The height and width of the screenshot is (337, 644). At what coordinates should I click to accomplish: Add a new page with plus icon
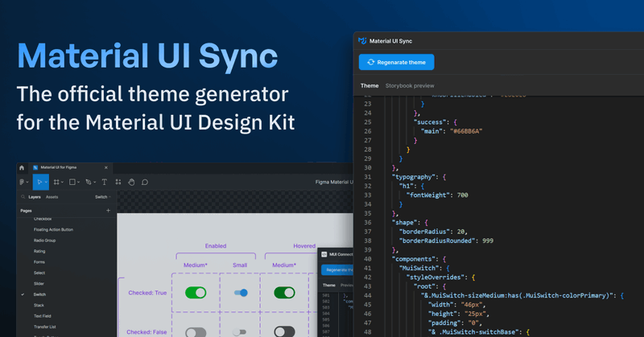click(x=109, y=211)
